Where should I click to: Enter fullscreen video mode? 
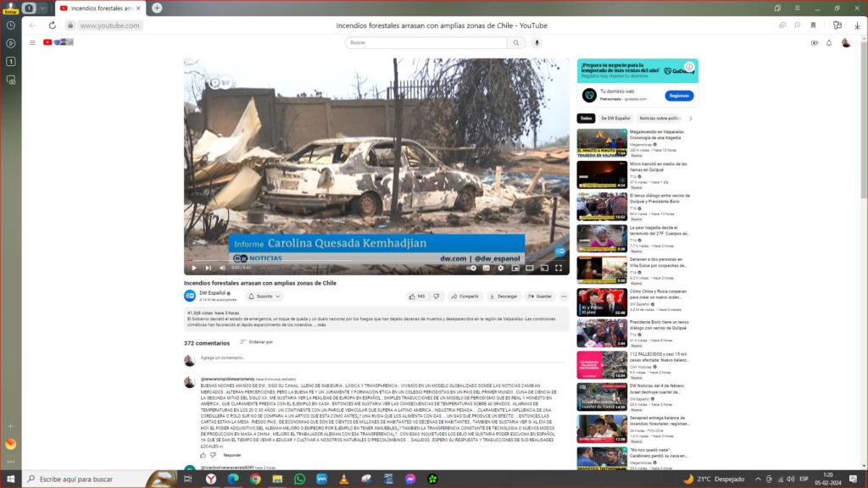pyautogui.click(x=559, y=268)
